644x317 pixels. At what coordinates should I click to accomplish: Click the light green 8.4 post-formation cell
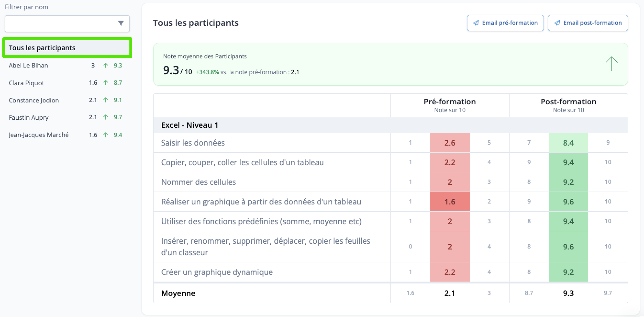568,143
